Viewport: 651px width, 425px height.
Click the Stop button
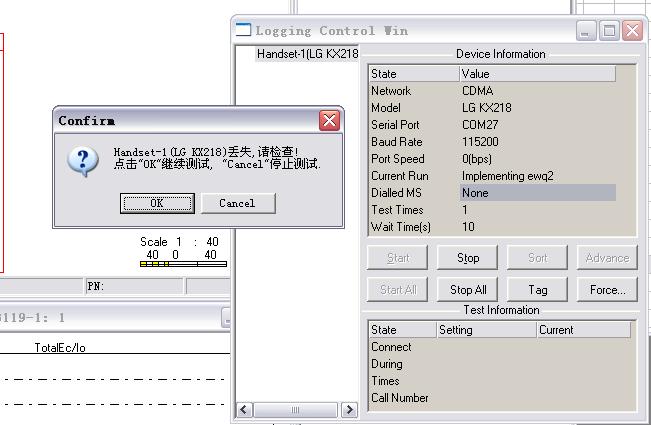[467, 258]
